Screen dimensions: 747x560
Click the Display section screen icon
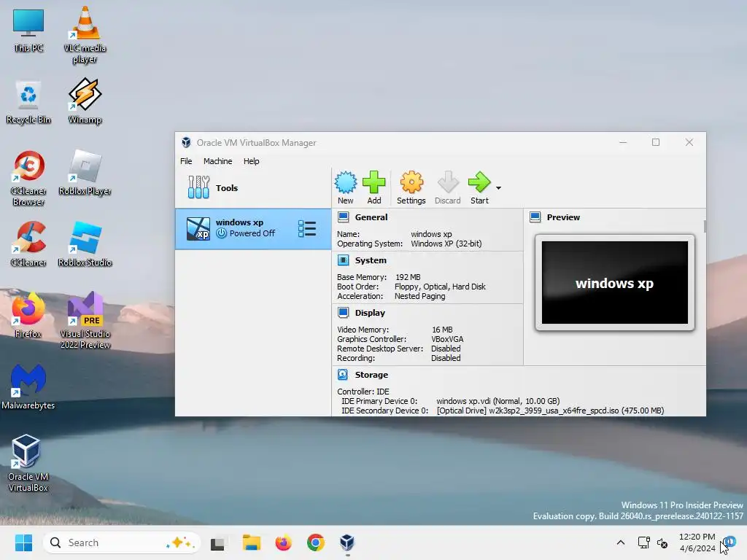pyautogui.click(x=343, y=313)
